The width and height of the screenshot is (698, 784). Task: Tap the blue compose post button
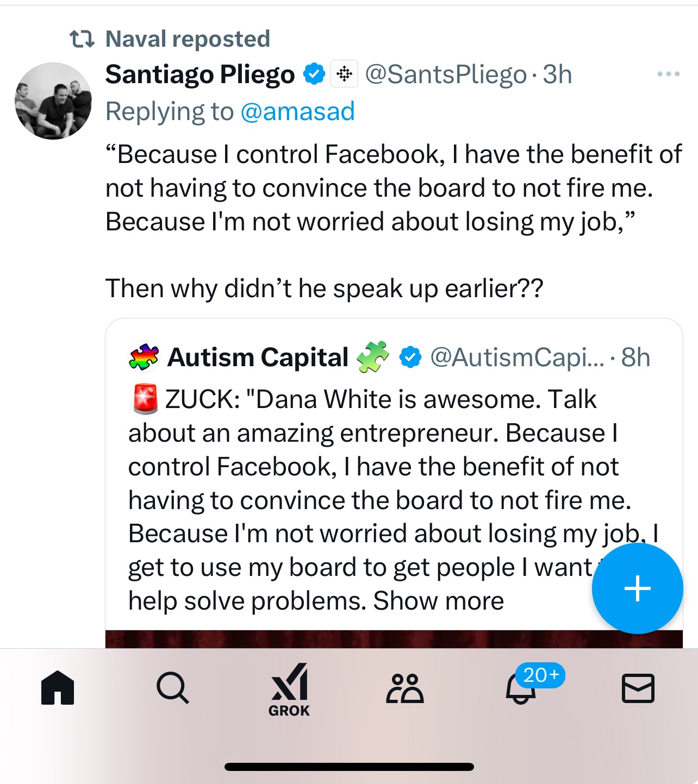637,588
